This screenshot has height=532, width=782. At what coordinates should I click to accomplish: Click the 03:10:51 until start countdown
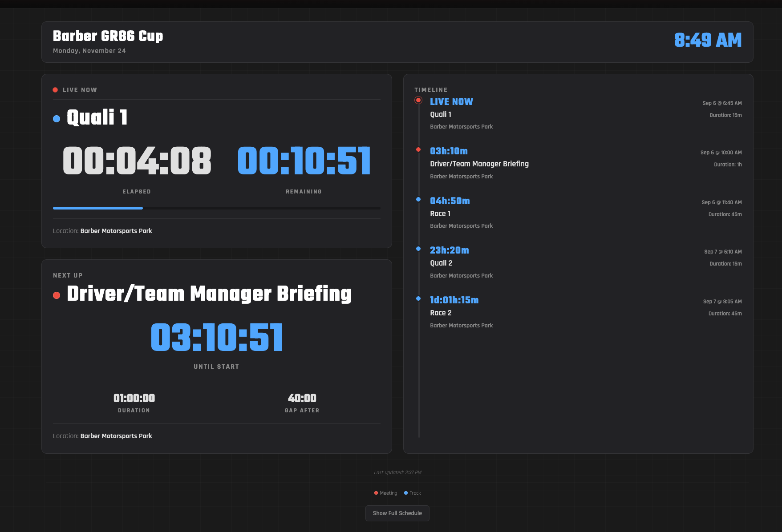coord(217,337)
